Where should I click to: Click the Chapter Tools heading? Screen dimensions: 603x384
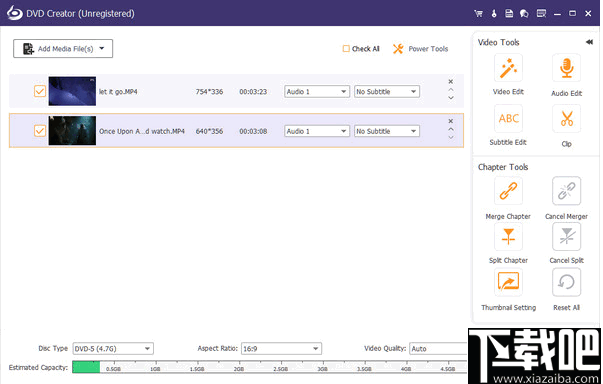click(503, 167)
